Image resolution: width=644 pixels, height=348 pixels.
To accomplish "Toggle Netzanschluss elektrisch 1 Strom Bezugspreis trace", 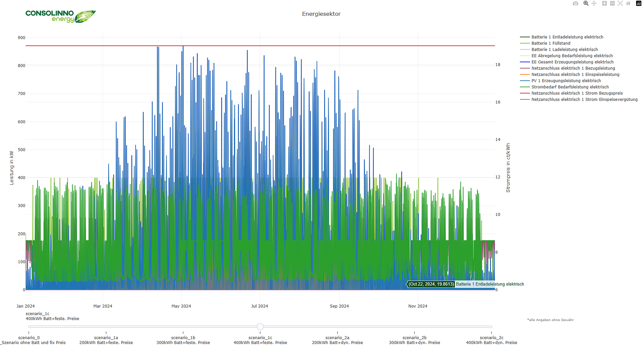I will 571,93.
